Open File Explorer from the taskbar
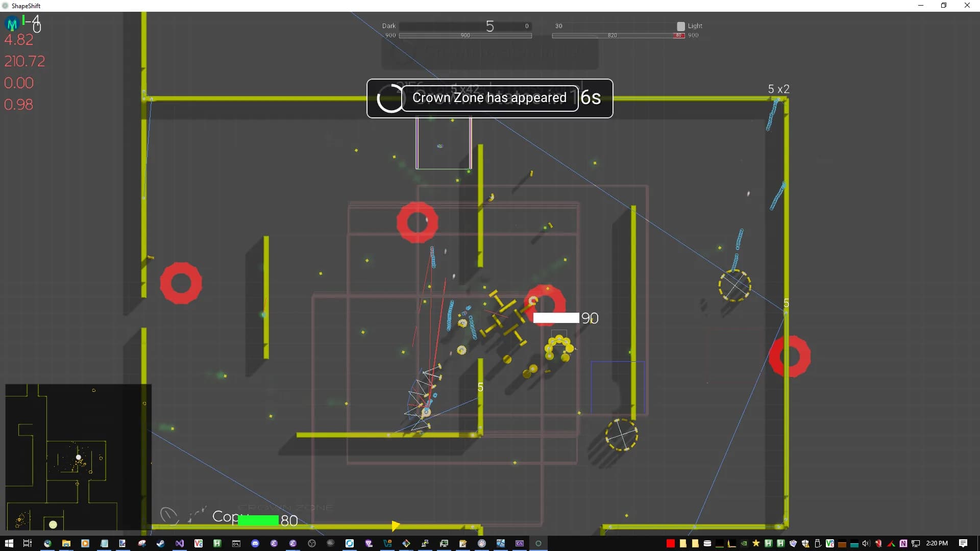Screen dimensions: 980x551 [x=66, y=543]
